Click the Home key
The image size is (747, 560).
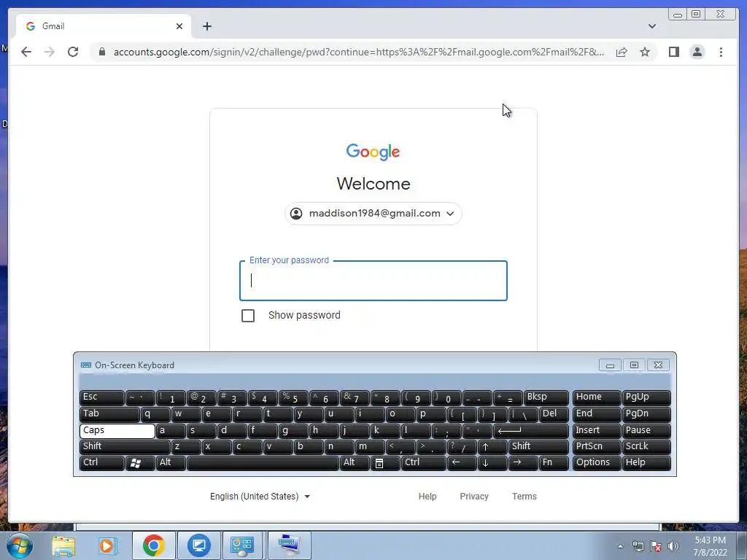coord(597,397)
